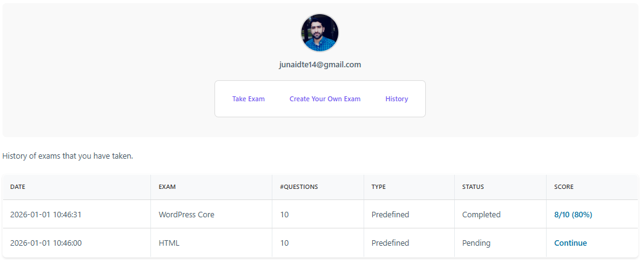
Task: Click the EXAM column header
Action: pos(166,186)
